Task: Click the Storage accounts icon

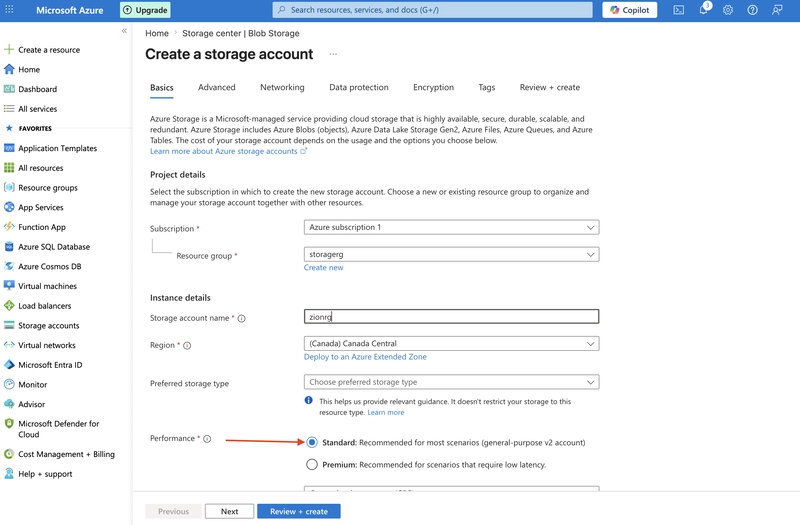Action: coord(9,326)
